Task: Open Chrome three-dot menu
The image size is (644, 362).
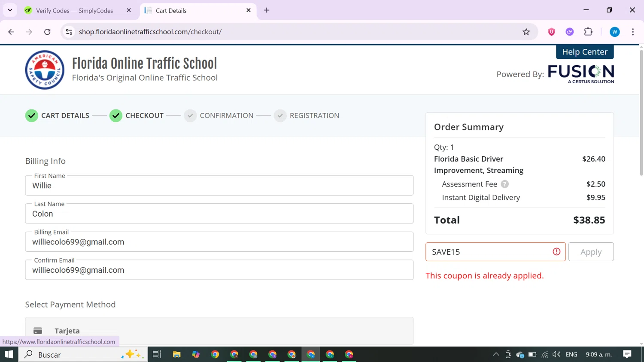Action: (x=633, y=32)
